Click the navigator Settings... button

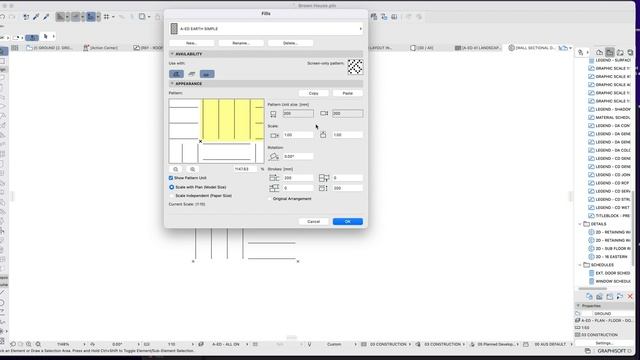(x=604, y=343)
